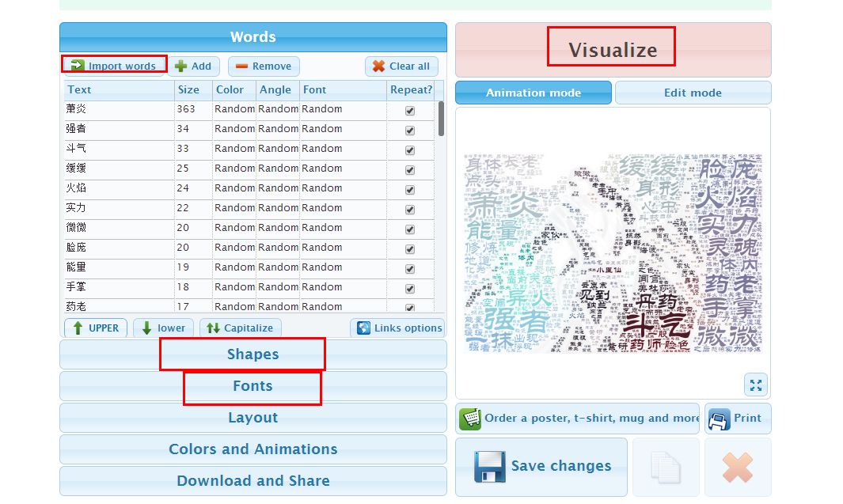Image resolution: width=843 pixels, height=504 pixels.
Task: Switch to Edit mode tab
Action: tap(693, 93)
